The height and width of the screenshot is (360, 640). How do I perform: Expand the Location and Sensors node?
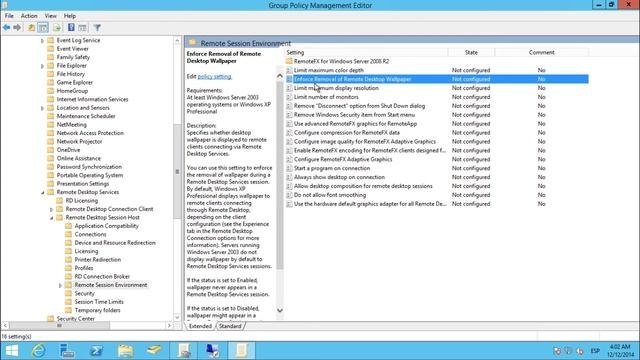click(x=42, y=108)
